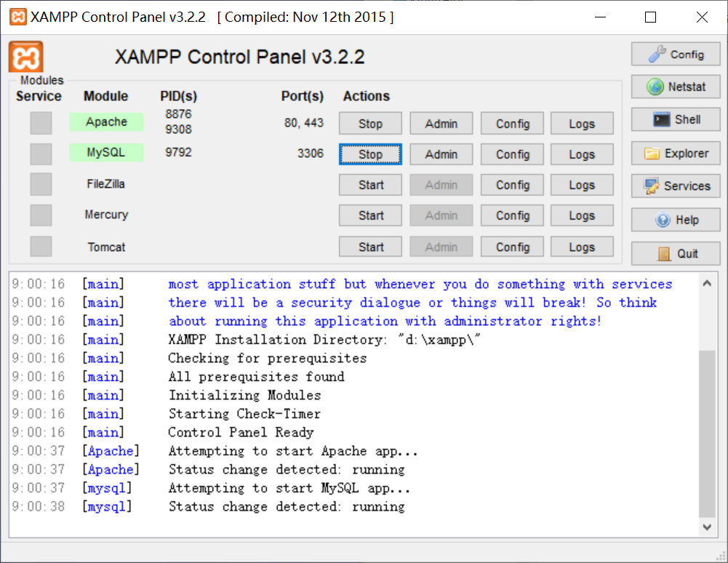Click MySQL PID 9792
728x563 pixels.
[x=178, y=152]
